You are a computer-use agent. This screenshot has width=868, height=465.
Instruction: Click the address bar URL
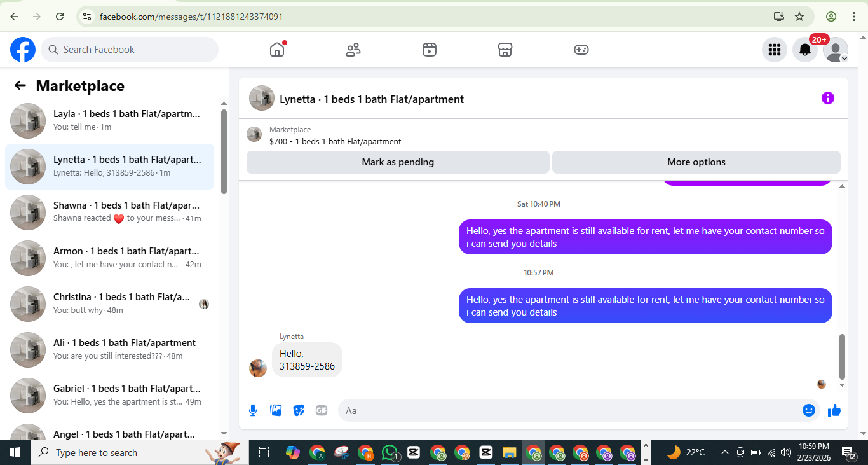[x=191, y=17]
